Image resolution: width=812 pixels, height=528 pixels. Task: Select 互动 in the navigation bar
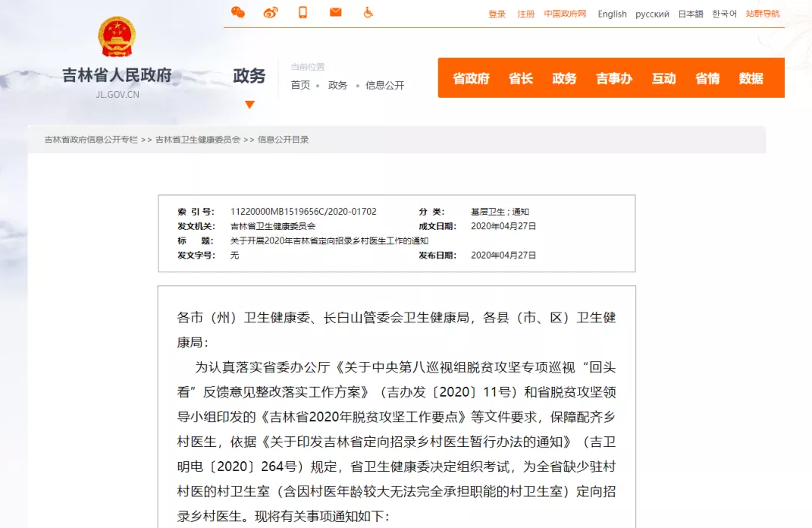tap(663, 78)
